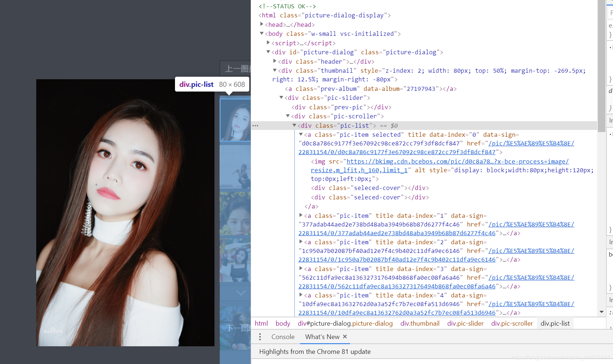Screen dimensions: 613x364
Task: Open the drawer three-dot menu
Action: 260,337
